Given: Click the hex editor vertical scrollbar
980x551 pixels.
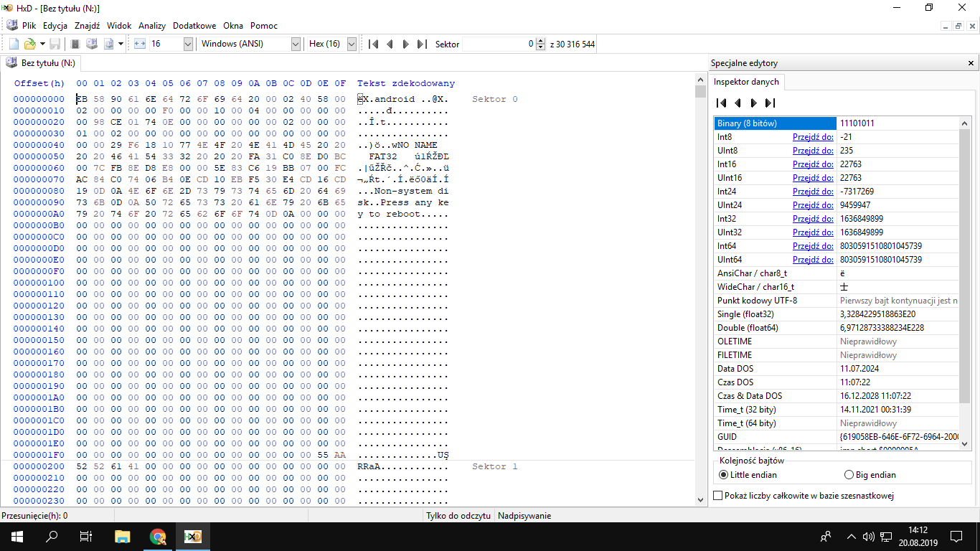Looking at the screenshot, I should pos(701,290).
